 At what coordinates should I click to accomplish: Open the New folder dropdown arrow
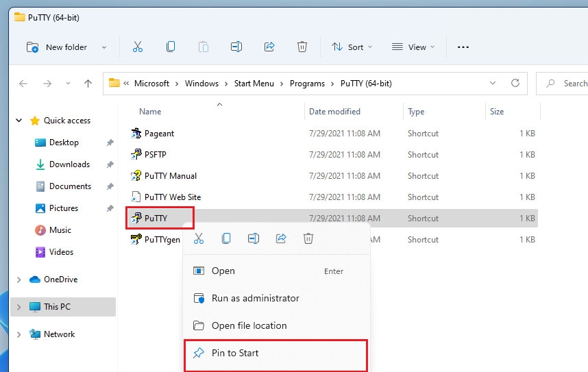(x=104, y=47)
